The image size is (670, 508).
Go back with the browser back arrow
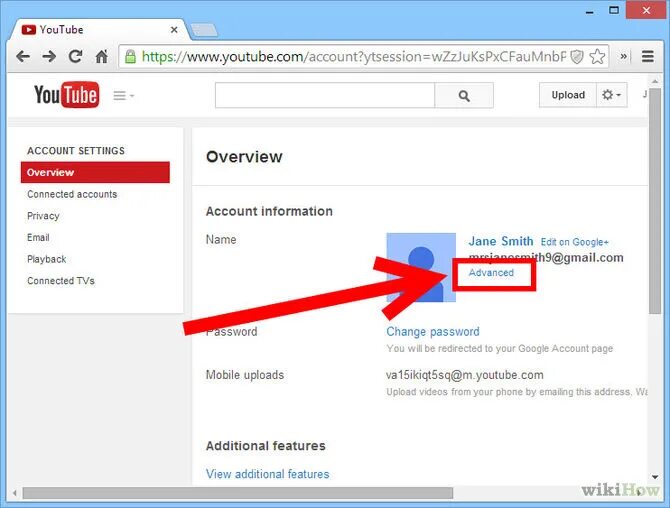point(23,56)
